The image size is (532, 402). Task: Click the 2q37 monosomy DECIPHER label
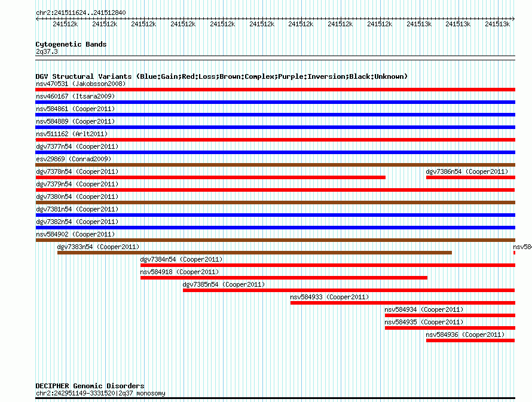click(x=100, y=393)
